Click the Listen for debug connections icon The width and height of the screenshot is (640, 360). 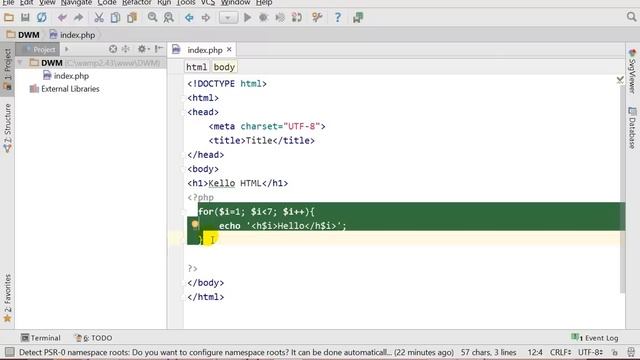click(x=297, y=18)
